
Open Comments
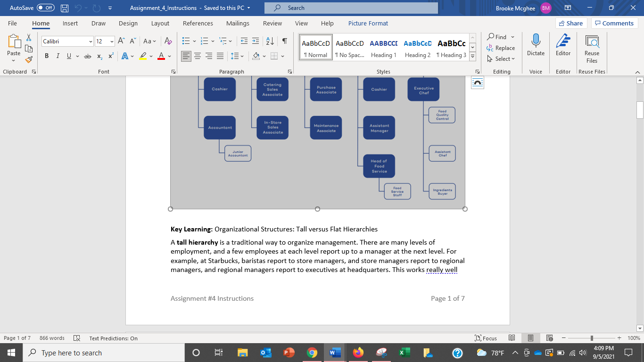click(x=614, y=23)
